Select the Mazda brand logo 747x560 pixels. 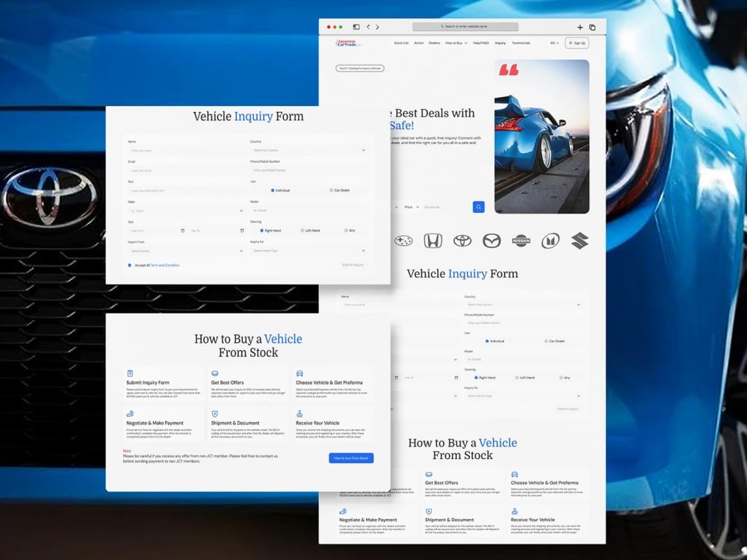[492, 241]
